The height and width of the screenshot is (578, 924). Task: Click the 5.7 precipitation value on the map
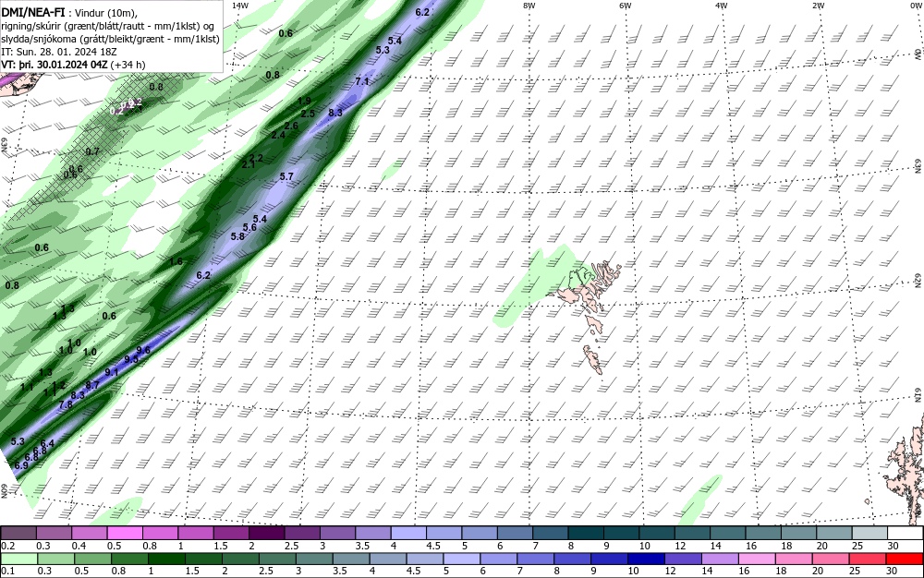click(x=286, y=176)
